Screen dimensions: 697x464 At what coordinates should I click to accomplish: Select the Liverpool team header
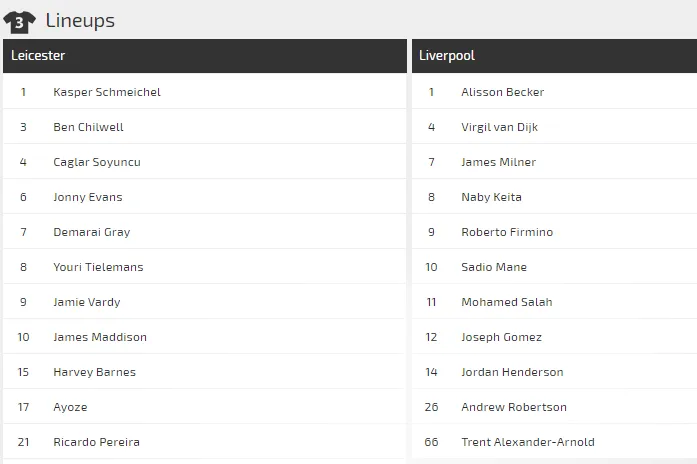447,56
